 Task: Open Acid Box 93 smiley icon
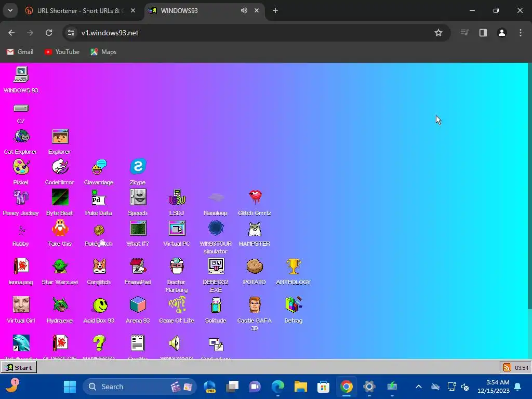(99, 305)
